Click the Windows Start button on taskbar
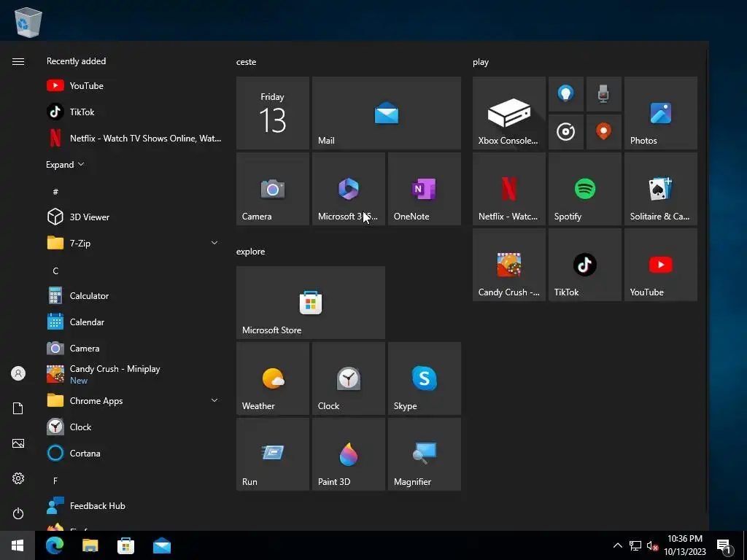This screenshot has width=747, height=560. 18,545
